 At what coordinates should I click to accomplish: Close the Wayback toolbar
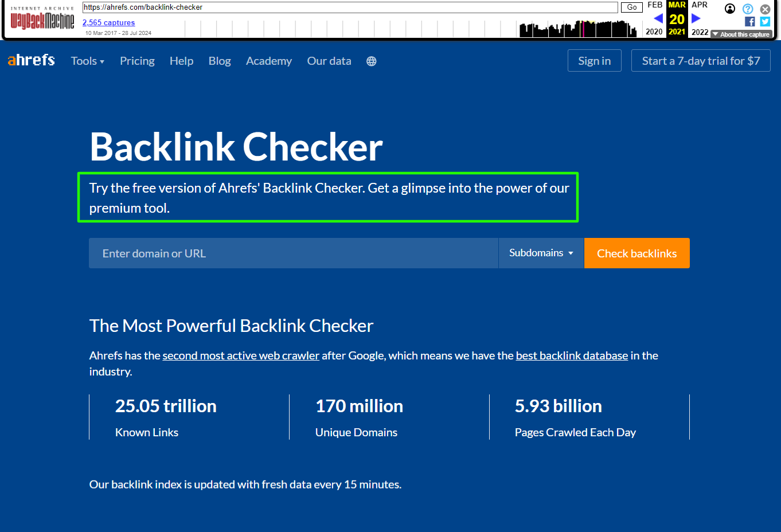click(765, 9)
